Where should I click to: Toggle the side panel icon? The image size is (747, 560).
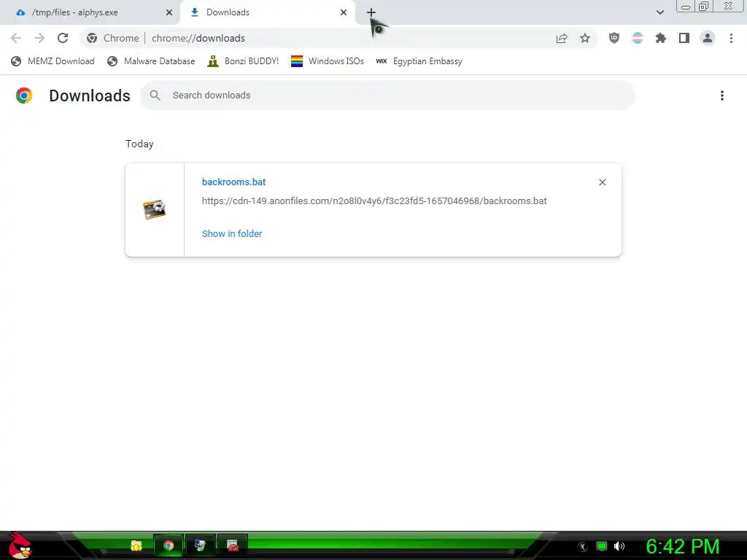684,38
